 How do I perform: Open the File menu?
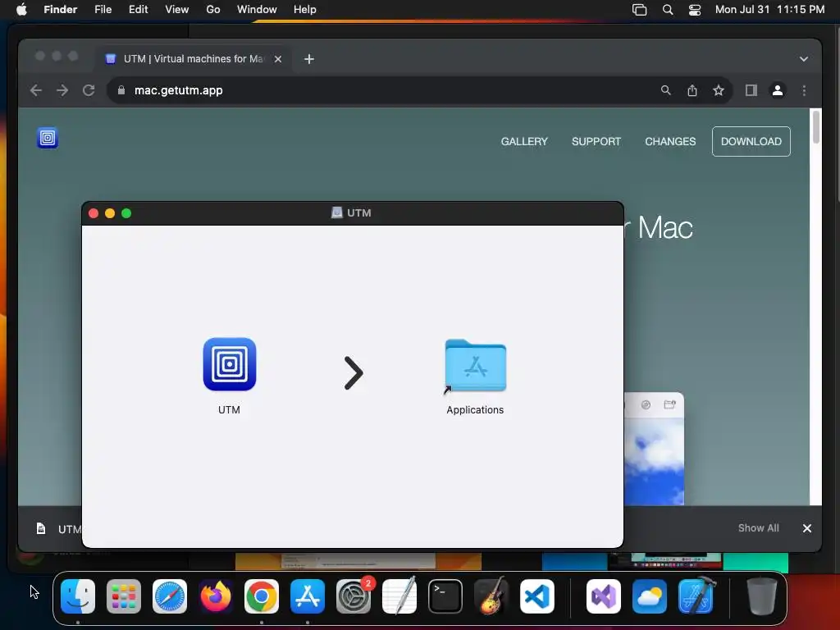point(103,10)
